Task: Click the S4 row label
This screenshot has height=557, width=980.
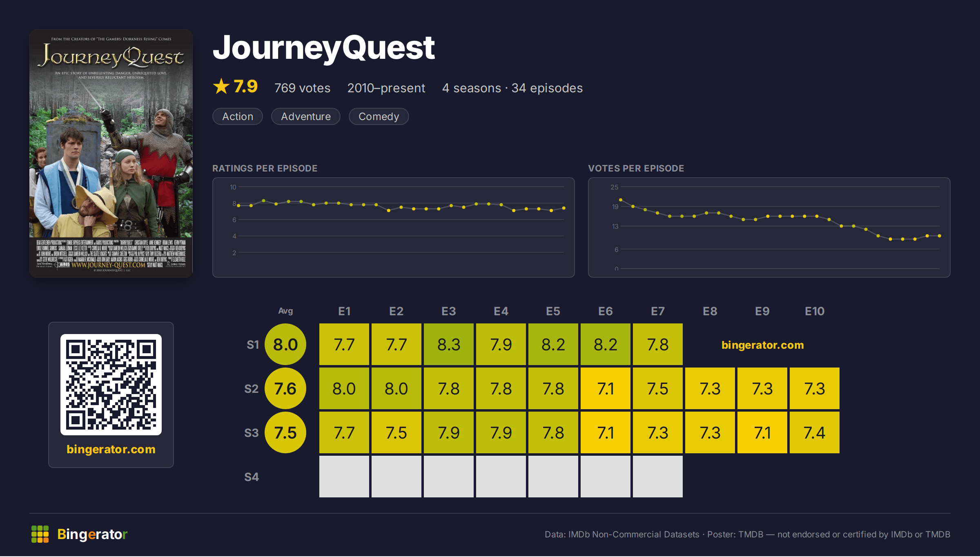Action: [252, 477]
